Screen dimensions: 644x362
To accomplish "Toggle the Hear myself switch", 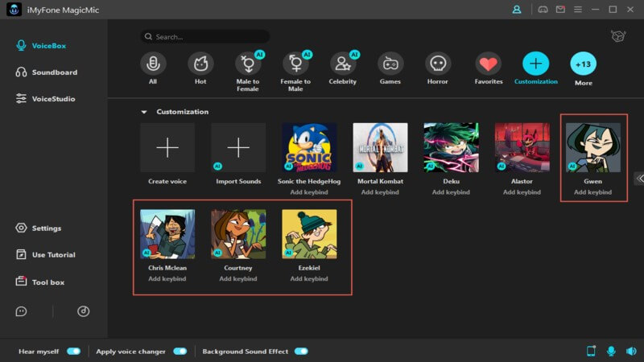I will tap(74, 352).
